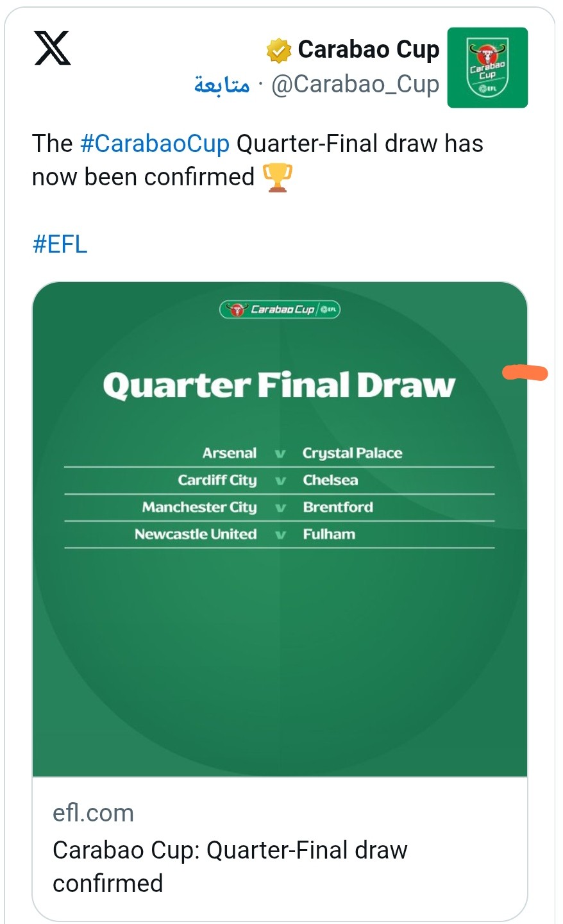Click the tweet text about the draw confirmed
563x924 pixels.
[x=258, y=160]
